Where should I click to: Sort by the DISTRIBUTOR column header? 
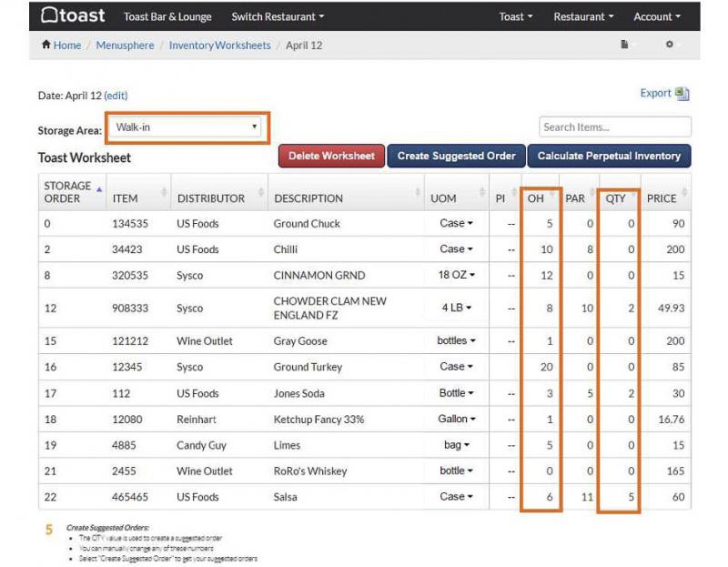point(219,192)
